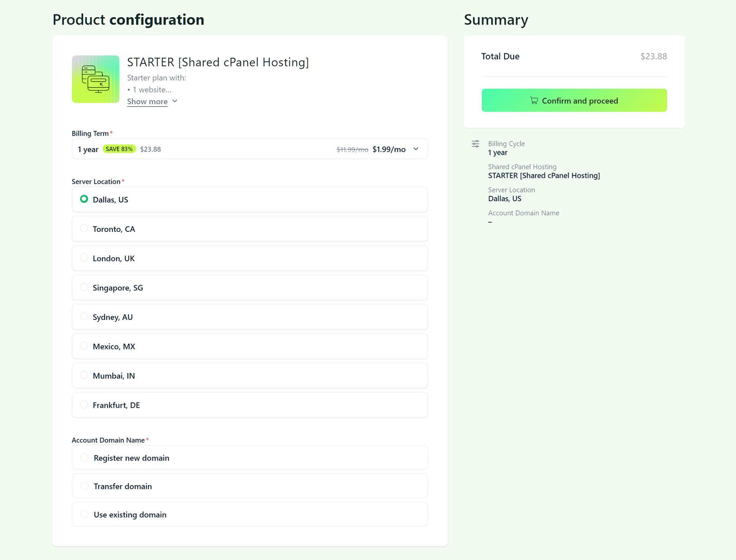Choose Transfer domain option

click(x=250, y=486)
